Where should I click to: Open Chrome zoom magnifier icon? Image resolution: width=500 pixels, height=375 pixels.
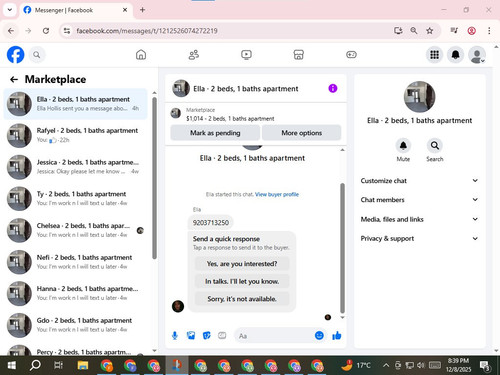click(414, 31)
